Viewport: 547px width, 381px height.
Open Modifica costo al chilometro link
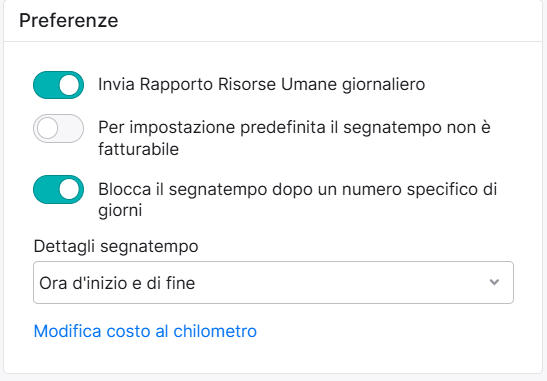[x=145, y=331]
